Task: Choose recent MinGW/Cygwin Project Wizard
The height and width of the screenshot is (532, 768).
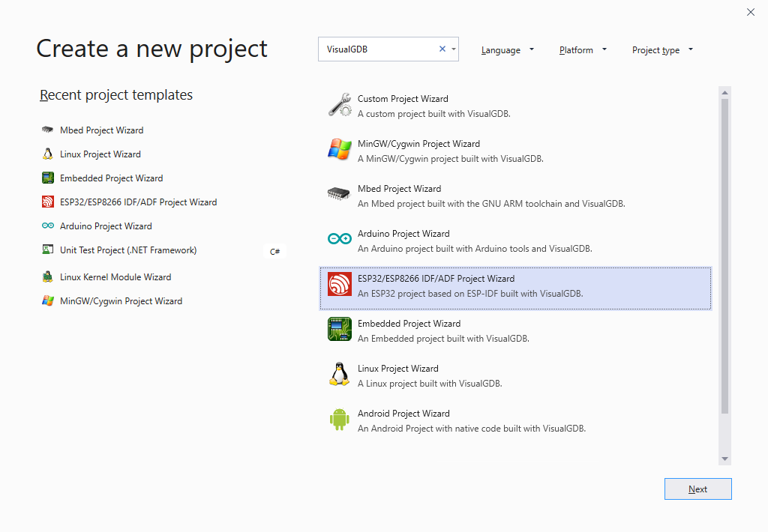Action: [x=121, y=301]
